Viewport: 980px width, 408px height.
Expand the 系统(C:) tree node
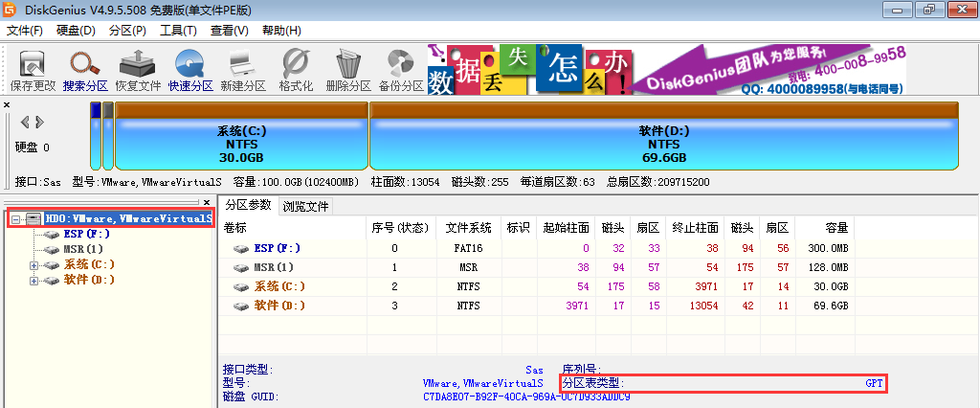point(34,264)
